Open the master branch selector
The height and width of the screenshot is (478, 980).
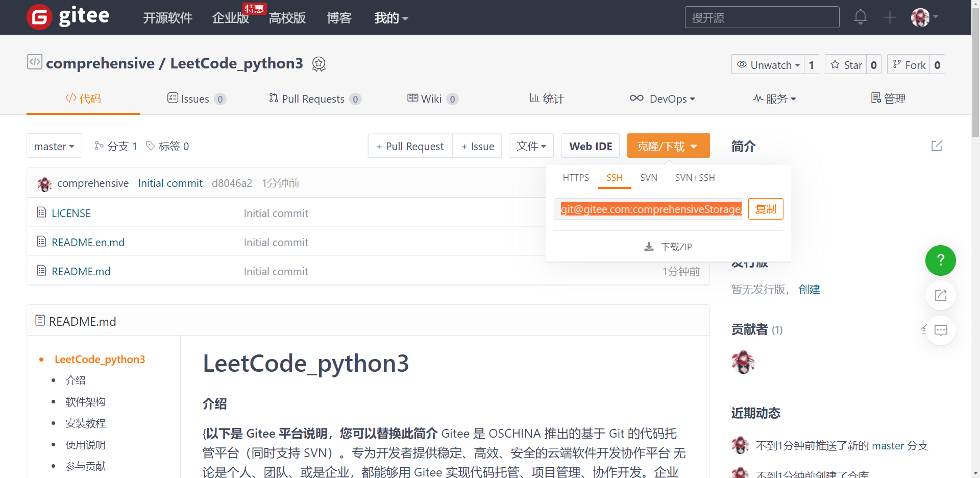click(54, 146)
